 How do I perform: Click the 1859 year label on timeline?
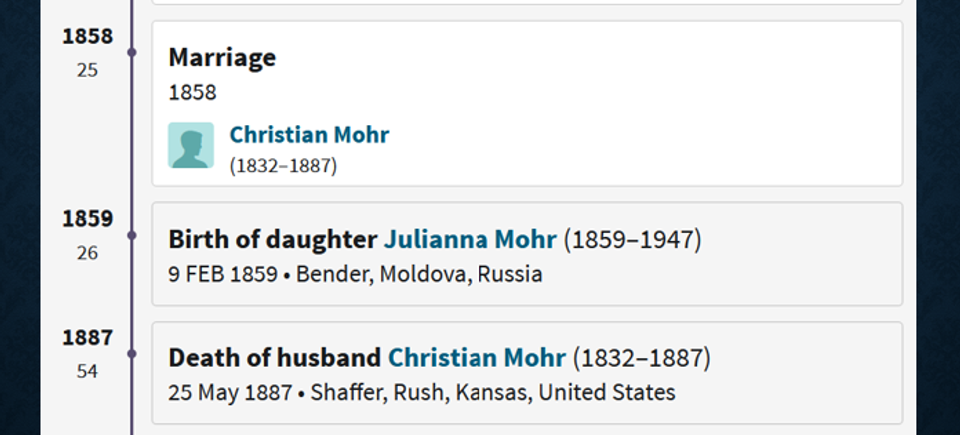point(88,219)
